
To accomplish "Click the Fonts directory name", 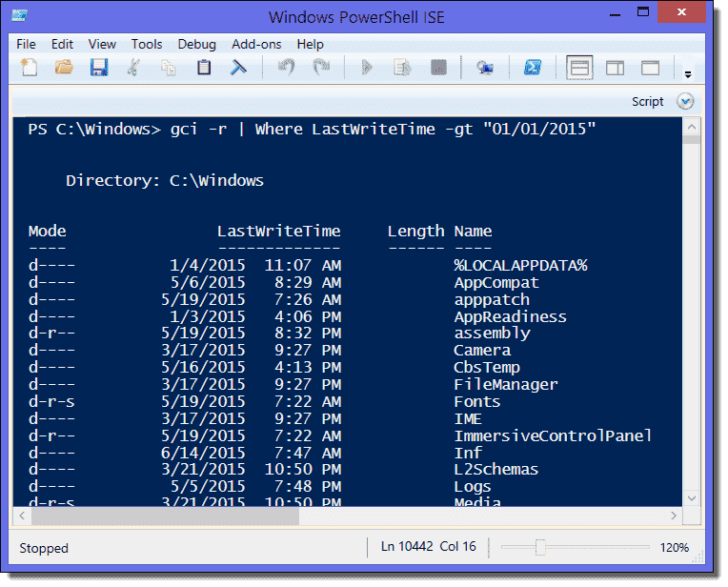I will (476, 402).
